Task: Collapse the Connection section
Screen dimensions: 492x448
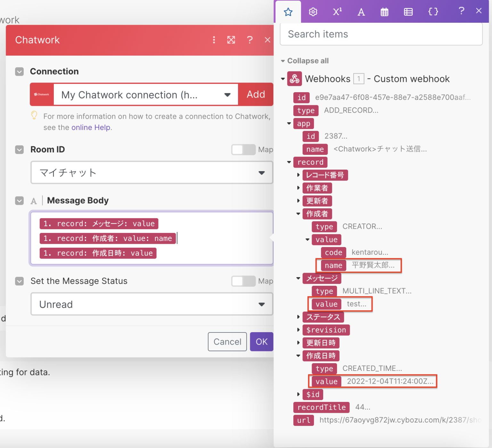Action: click(19, 71)
